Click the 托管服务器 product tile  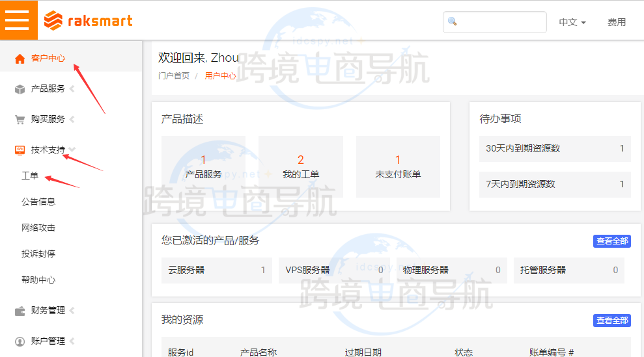[569, 271]
